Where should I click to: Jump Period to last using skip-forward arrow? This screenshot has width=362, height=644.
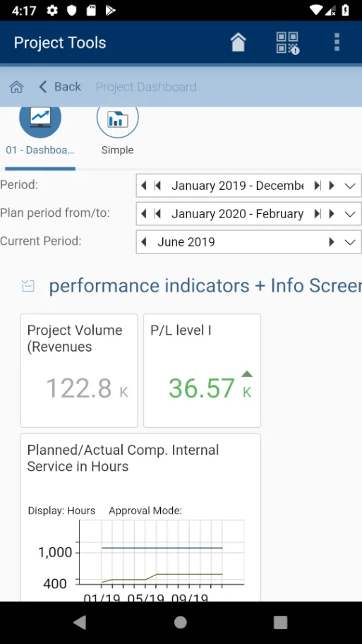pyautogui.click(x=318, y=186)
